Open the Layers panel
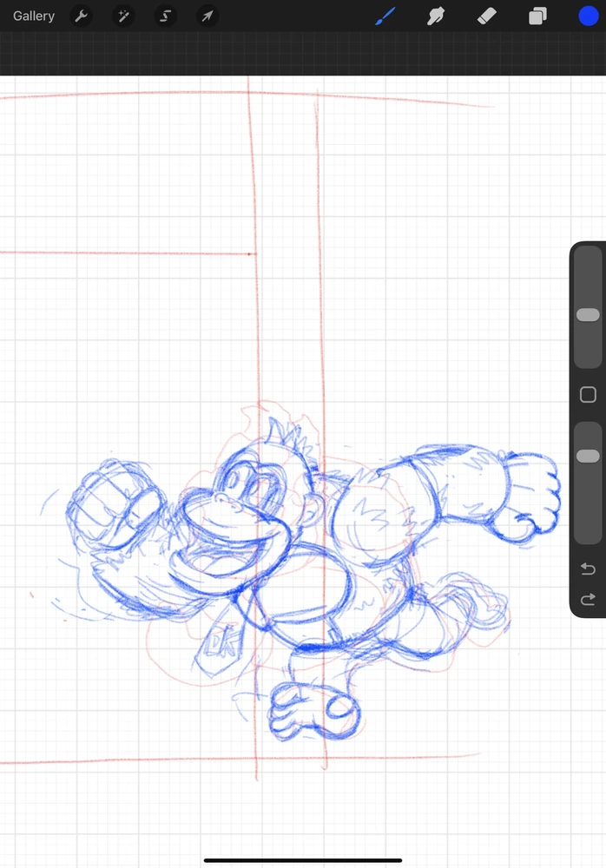Viewport: 606px width, 868px height. 538,16
